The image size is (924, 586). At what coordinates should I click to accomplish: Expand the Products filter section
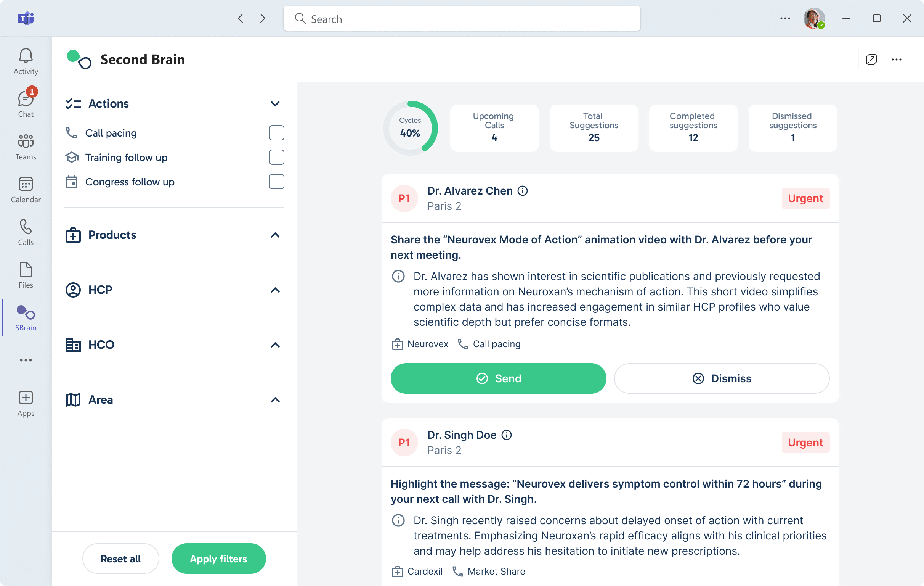pyautogui.click(x=275, y=235)
